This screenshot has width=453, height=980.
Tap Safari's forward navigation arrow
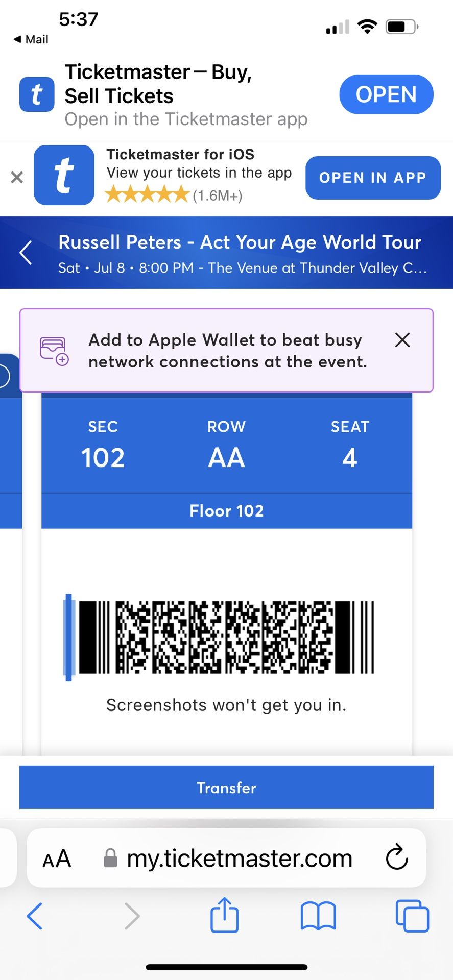pos(132,916)
